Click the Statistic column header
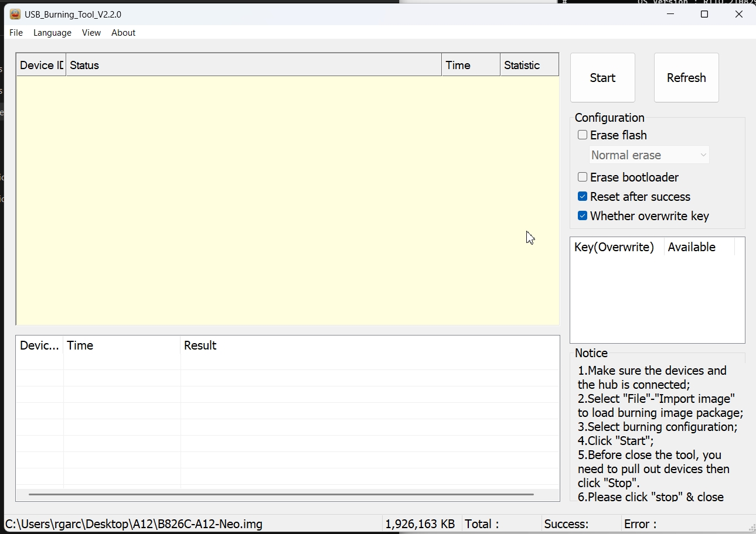 click(x=529, y=65)
